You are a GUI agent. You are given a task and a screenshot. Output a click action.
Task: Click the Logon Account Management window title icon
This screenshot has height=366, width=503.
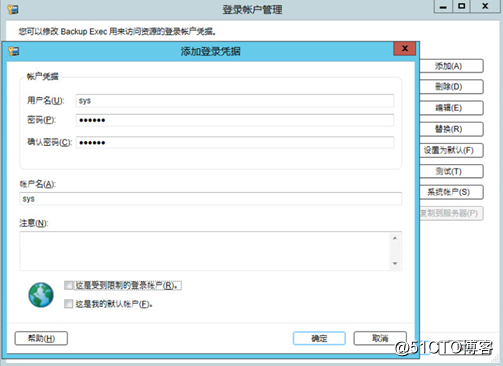tap(13, 9)
